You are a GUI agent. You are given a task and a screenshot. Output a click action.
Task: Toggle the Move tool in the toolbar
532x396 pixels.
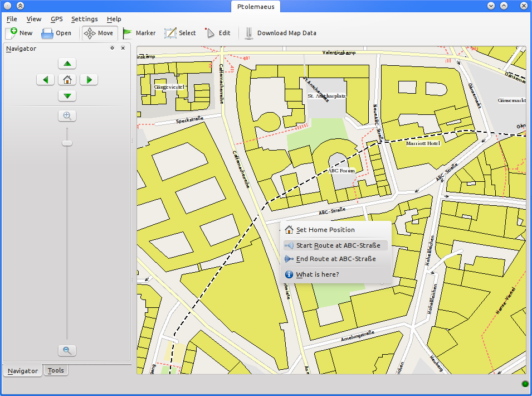[100, 33]
